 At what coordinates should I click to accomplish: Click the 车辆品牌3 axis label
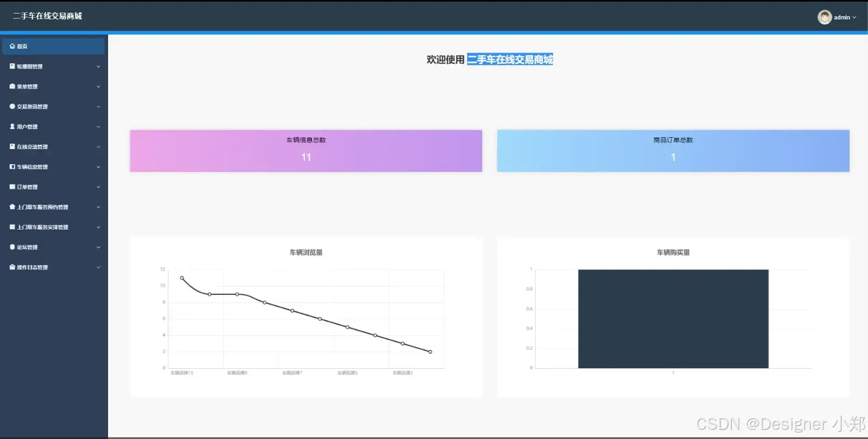pyautogui.click(x=403, y=373)
